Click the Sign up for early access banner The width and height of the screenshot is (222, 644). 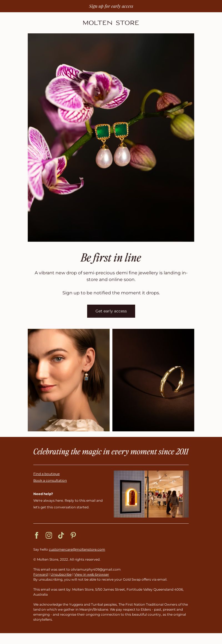[111, 6]
